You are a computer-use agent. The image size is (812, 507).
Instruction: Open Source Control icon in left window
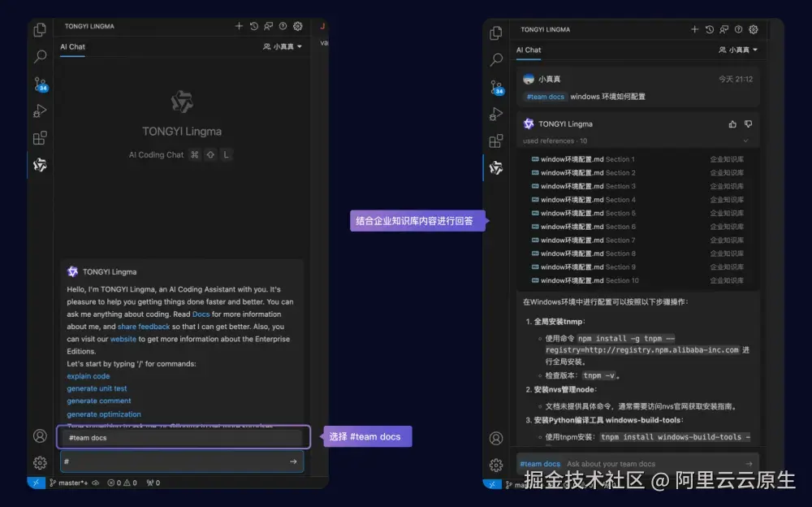[41, 84]
